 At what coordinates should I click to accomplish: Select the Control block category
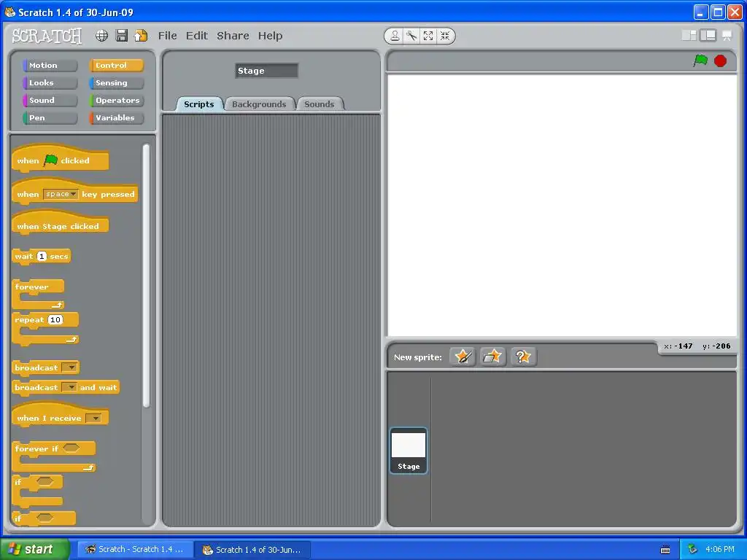116,65
